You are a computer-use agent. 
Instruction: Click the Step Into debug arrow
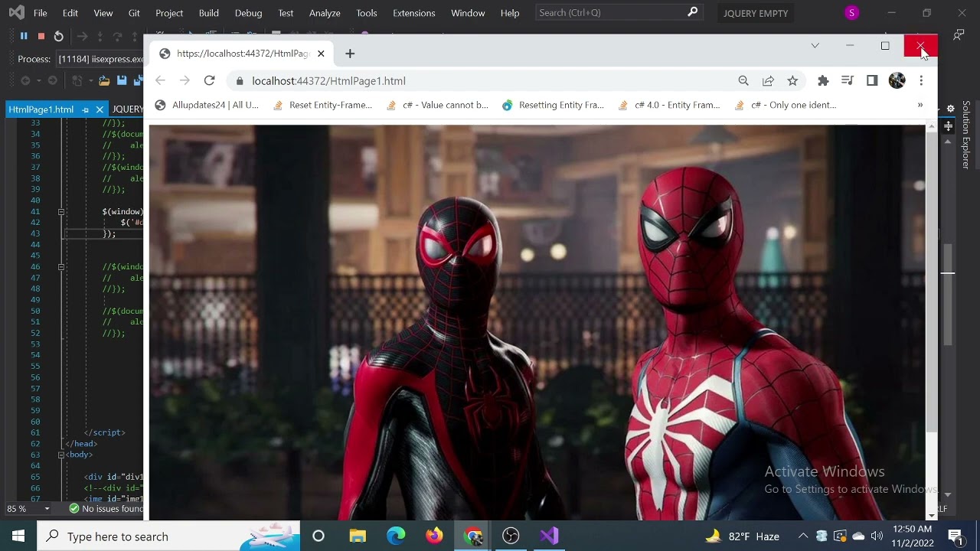(x=100, y=36)
